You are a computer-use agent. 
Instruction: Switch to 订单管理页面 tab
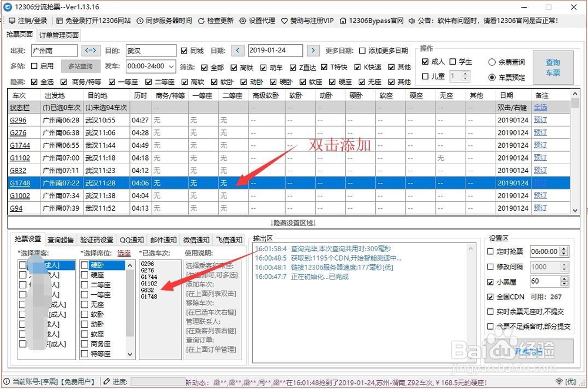[59, 35]
